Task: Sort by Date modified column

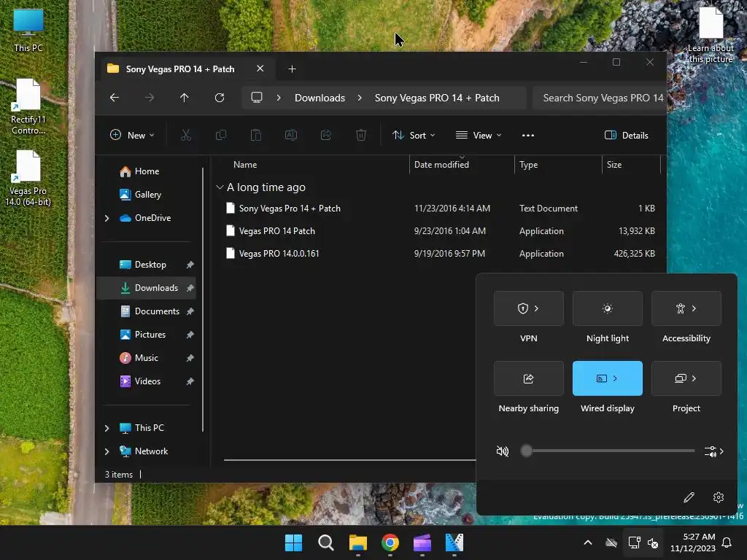Action: pos(441,165)
